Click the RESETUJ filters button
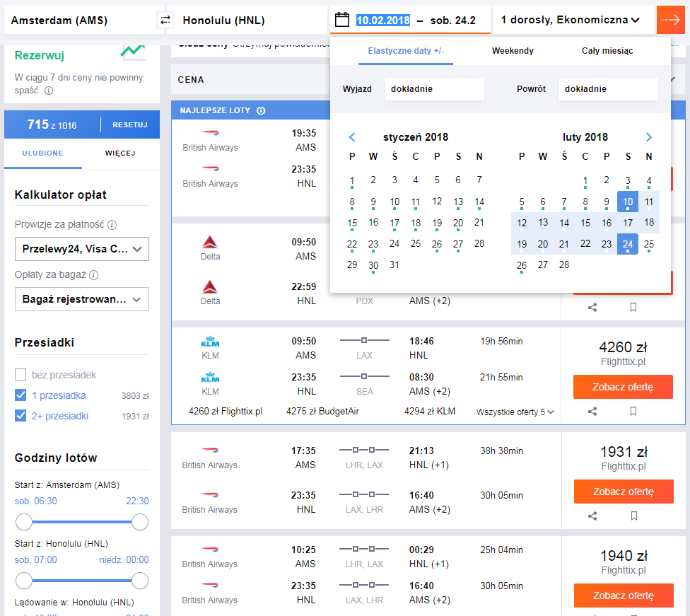This screenshot has width=690, height=616. pos(130,125)
